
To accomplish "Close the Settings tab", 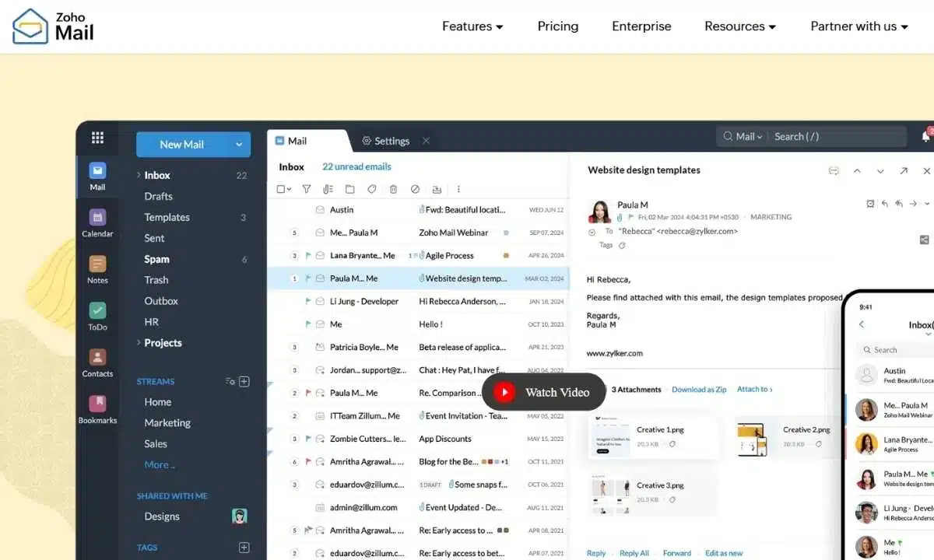I will [x=426, y=141].
